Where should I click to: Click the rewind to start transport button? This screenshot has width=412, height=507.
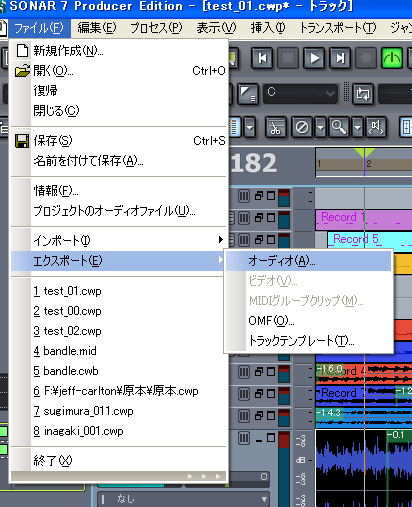coord(262,58)
